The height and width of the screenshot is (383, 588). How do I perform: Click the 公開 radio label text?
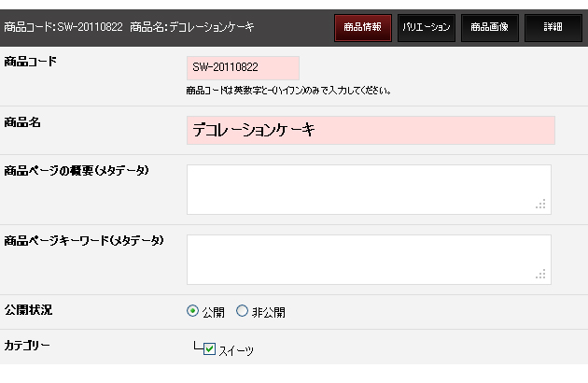(x=214, y=312)
